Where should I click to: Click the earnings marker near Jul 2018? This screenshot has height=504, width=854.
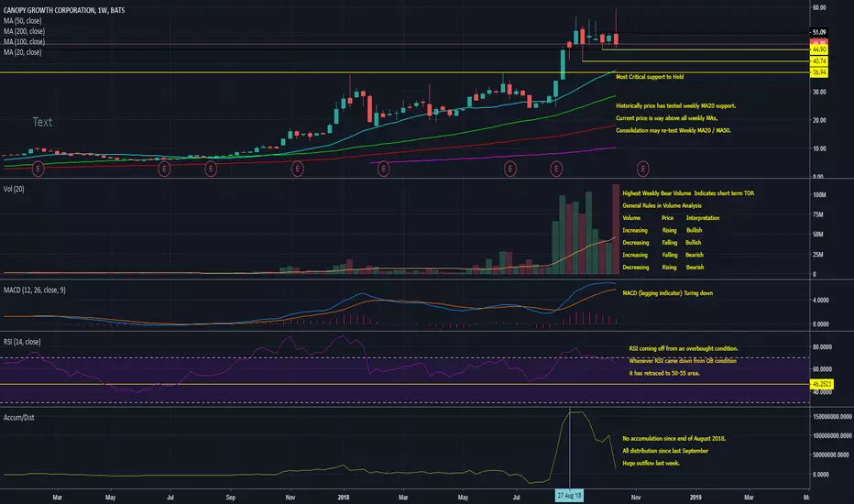pyautogui.click(x=509, y=169)
